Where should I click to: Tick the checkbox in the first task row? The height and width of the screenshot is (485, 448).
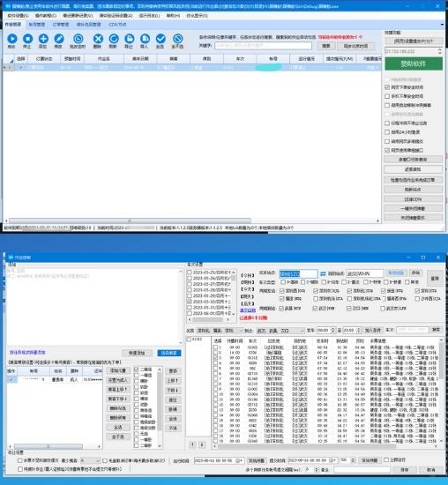tap(21, 67)
